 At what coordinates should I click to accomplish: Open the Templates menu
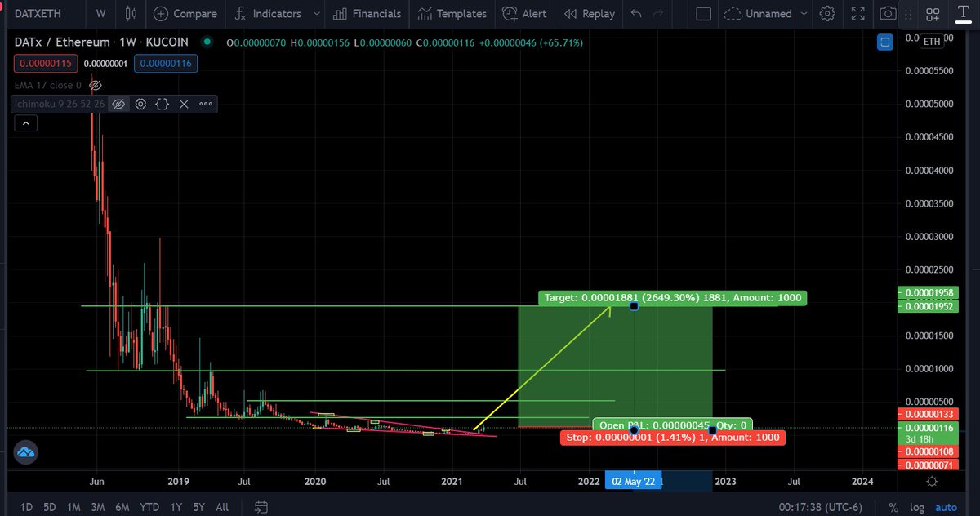coord(452,14)
